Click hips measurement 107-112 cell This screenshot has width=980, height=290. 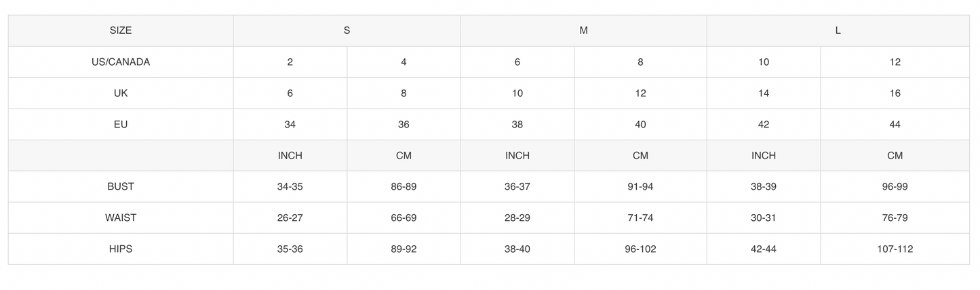[x=895, y=249]
